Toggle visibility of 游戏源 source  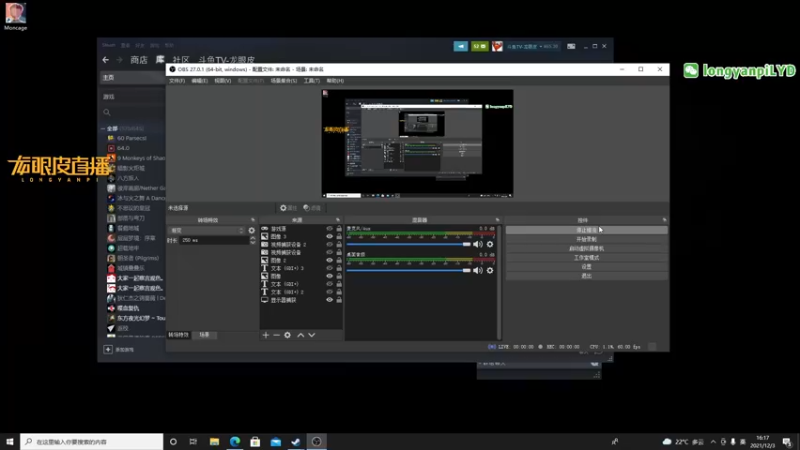pyautogui.click(x=330, y=229)
